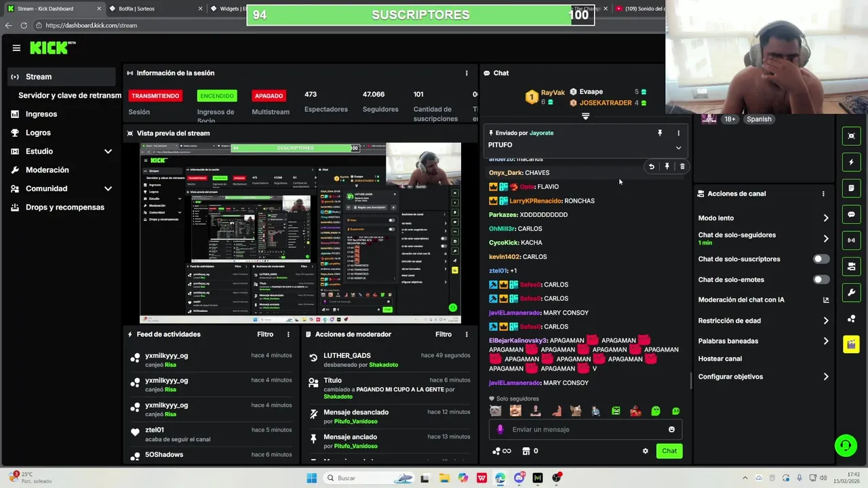Reload the browser page
This screenshot has height=488, width=868.
click(x=24, y=25)
